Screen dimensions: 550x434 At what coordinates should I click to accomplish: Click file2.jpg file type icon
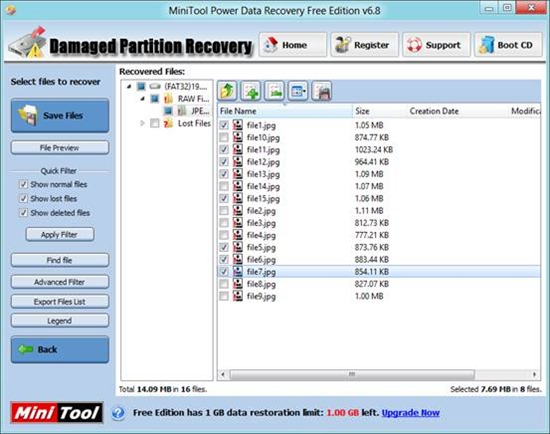(x=238, y=211)
